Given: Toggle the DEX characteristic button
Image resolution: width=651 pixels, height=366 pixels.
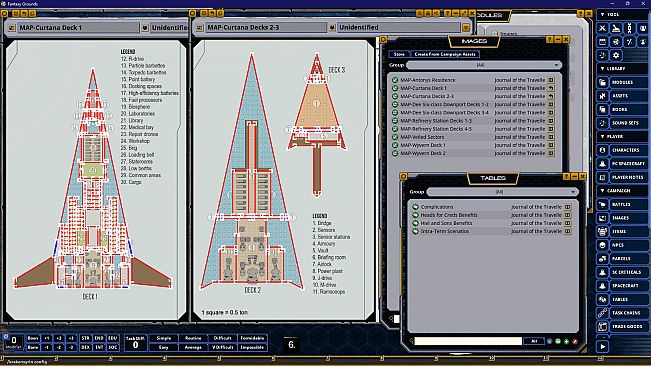Looking at the screenshot, I should 86,347.
